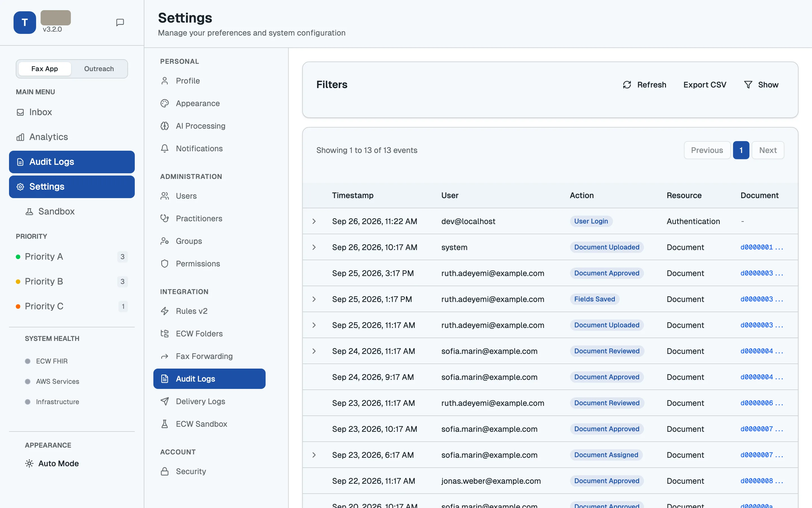The image size is (812, 508).
Task: Open Groups administration page
Action: [x=209, y=241]
